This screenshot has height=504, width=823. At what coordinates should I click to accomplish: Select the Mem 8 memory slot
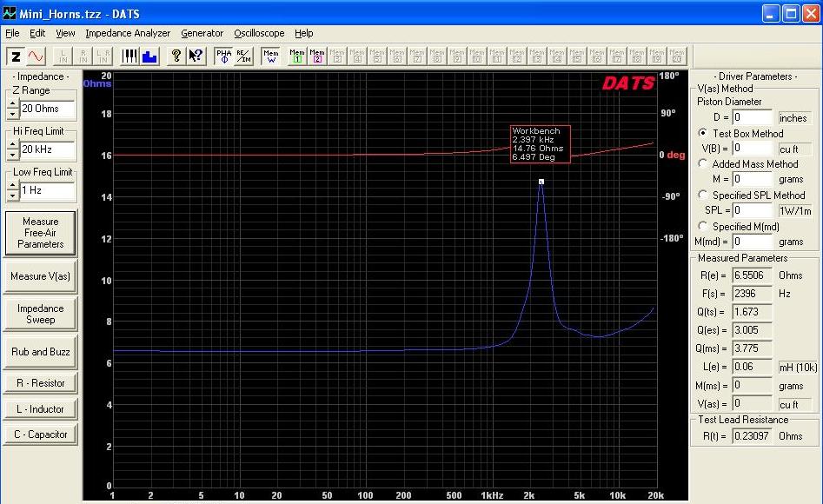tap(436, 56)
